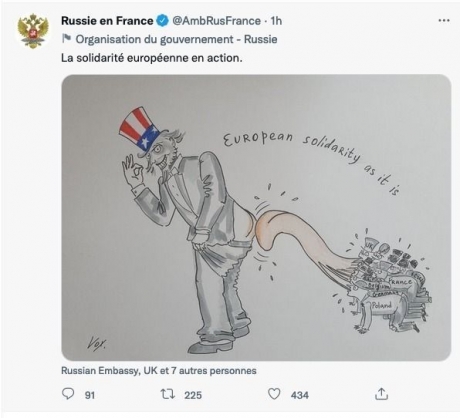Open the Russie en France profile name
This screenshot has height=418, width=460.
[x=107, y=21]
